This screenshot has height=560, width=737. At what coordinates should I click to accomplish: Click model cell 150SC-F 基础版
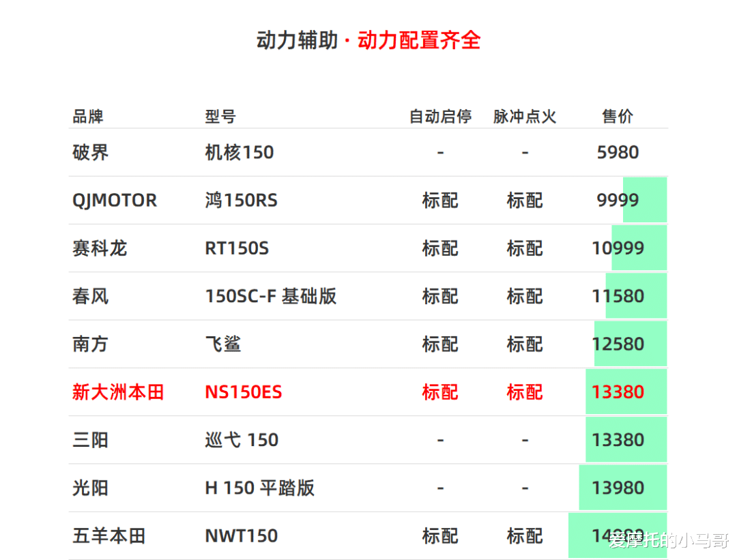pyautogui.click(x=271, y=296)
